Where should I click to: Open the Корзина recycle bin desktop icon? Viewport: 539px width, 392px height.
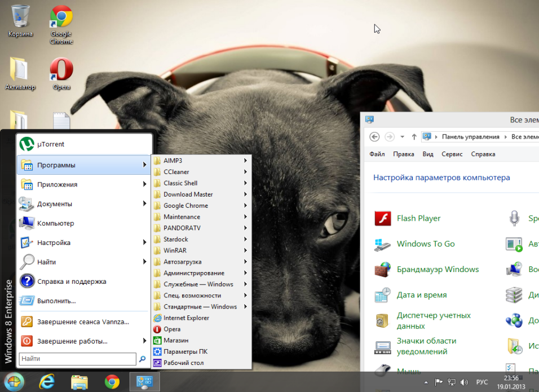(x=20, y=21)
